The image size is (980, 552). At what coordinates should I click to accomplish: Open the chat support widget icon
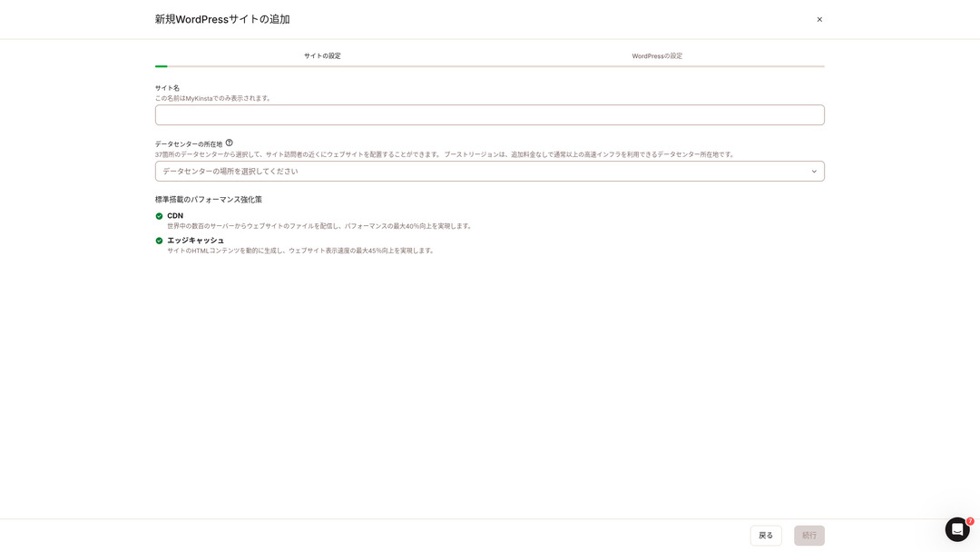957,529
